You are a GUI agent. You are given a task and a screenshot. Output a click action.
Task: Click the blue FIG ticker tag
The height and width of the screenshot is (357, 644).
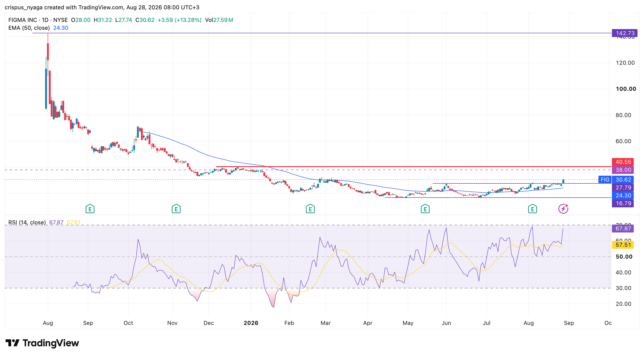tap(605, 180)
